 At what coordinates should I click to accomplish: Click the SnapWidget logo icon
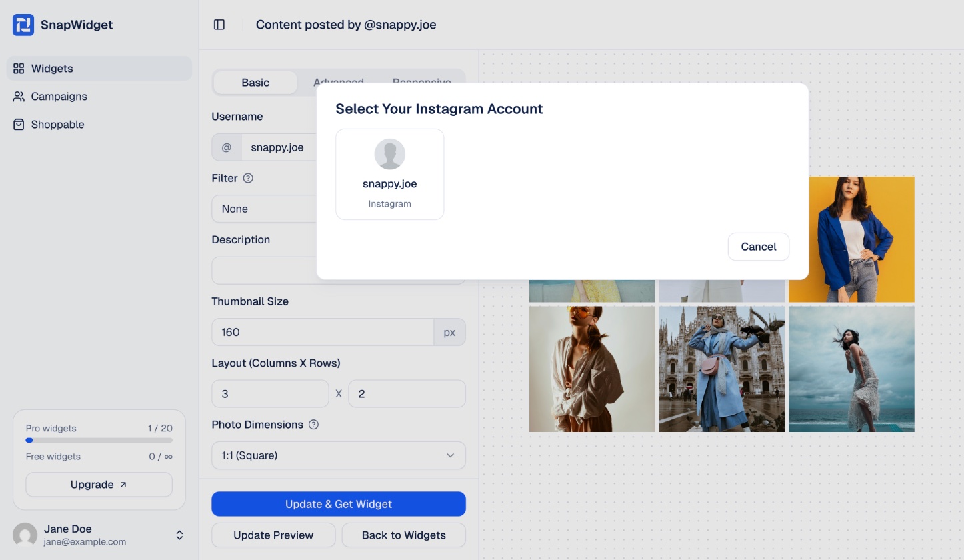23,25
